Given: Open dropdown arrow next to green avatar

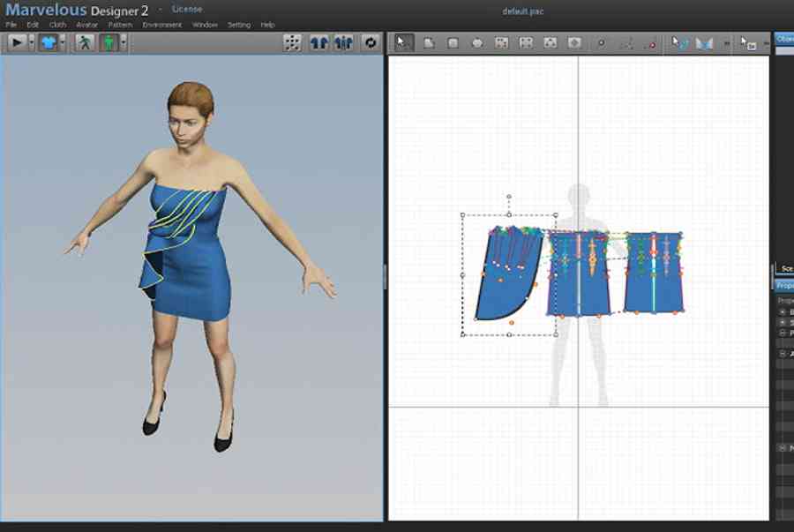Looking at the screenshot, I should (x=123, y=42).
